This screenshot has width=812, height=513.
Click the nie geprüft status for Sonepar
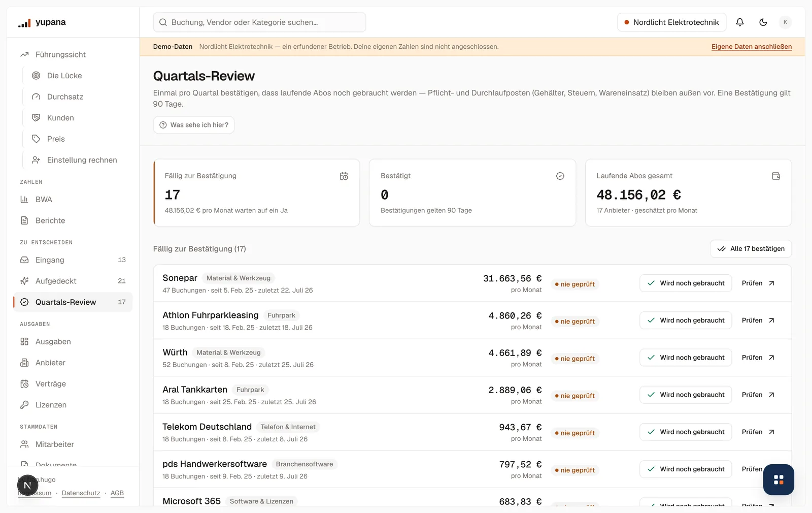point(575,284)
